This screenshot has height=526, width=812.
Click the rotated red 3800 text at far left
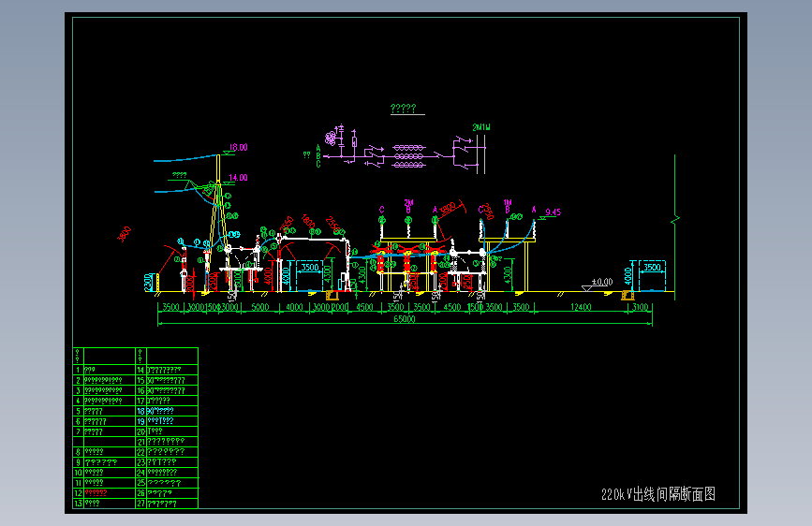[x=125, y=234]
